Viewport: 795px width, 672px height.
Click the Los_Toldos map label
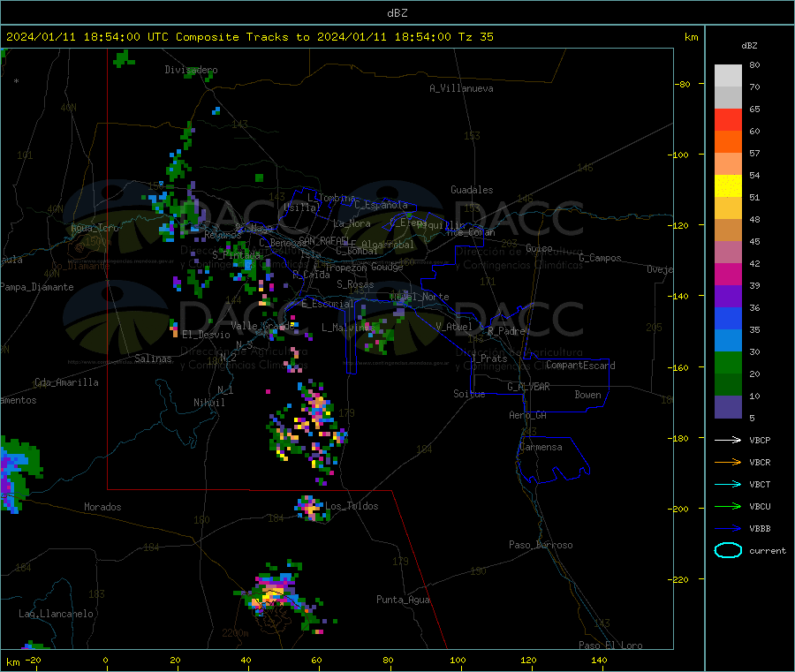coord(352,506)
